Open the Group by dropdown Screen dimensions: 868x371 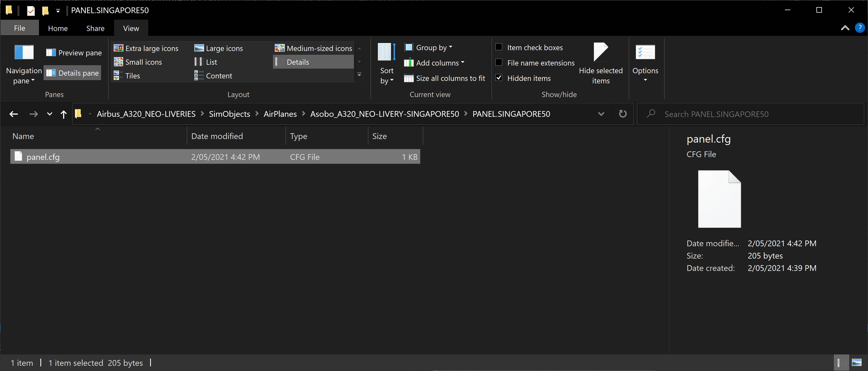coord(429,47)
